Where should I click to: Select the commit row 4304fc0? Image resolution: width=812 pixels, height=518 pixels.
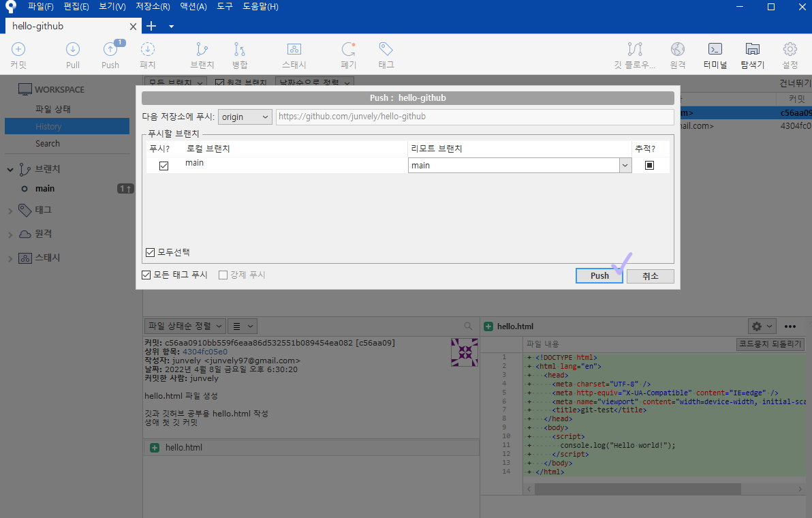746,126
